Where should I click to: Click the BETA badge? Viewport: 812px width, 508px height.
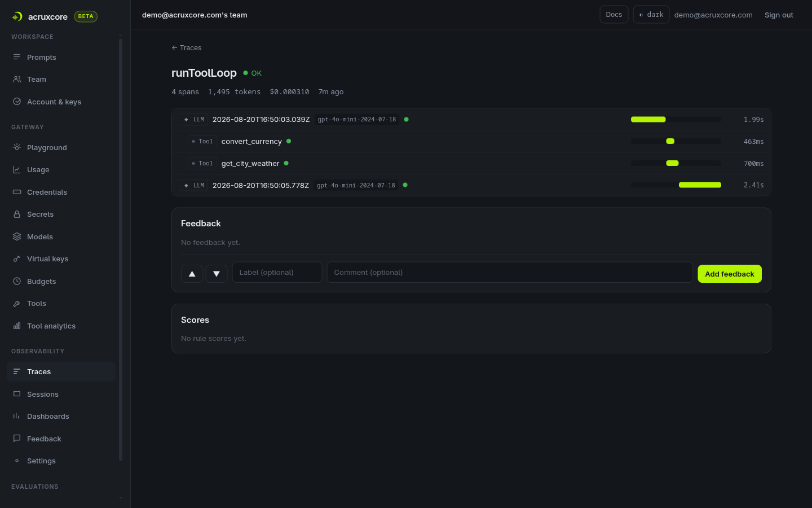click(x=86, y=16)
